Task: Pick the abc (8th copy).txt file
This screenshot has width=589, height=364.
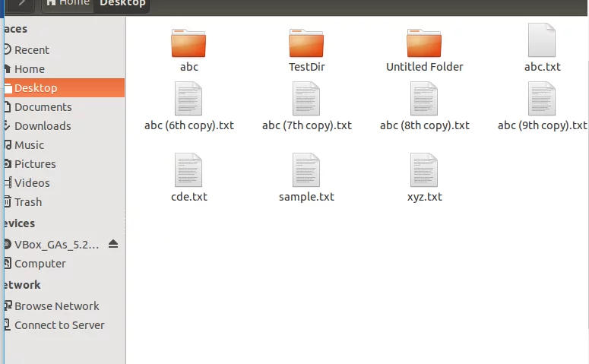Action: pos(424,100)
